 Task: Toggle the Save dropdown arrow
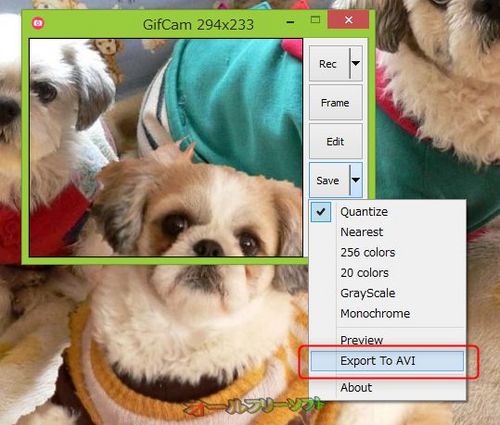tap(356, 180)
